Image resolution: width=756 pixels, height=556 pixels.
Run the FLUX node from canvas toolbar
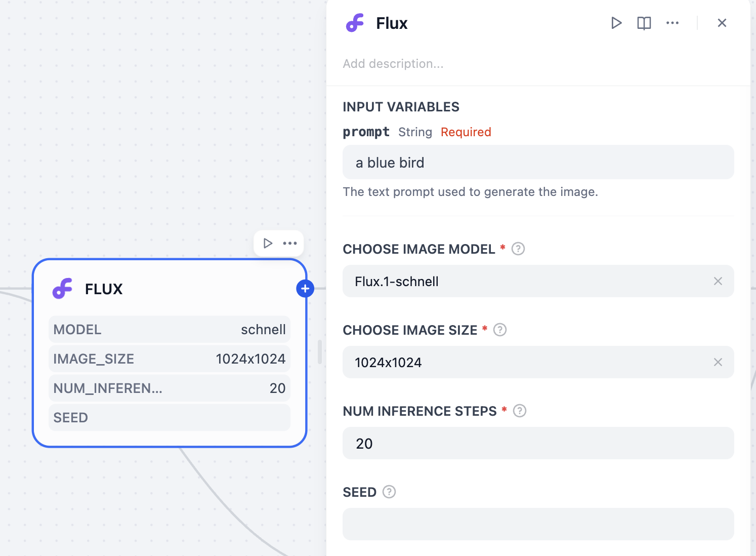pos(268,243)
